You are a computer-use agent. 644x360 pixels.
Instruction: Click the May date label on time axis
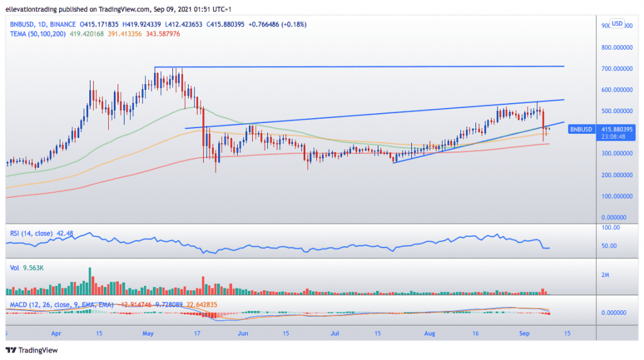click(148, 334)
